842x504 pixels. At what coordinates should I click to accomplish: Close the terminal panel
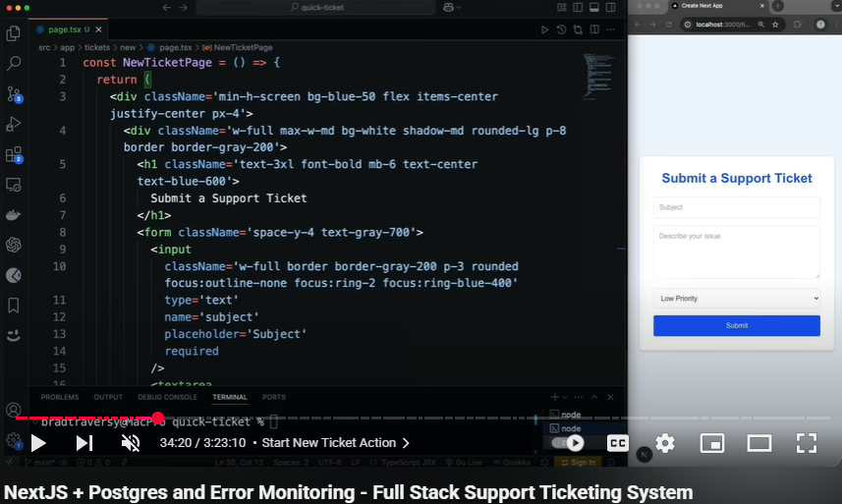[x=610, y=397]
